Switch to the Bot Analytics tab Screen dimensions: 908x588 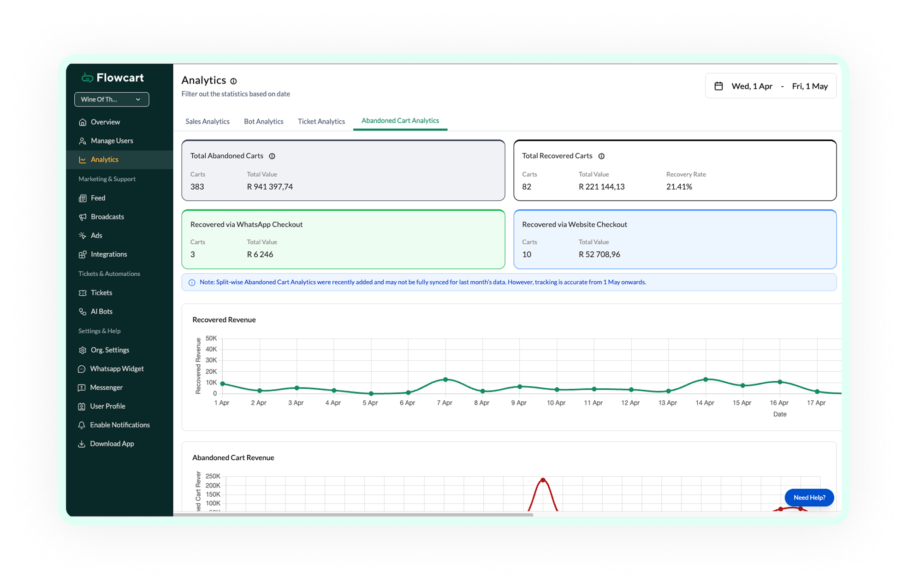[x=264, y=121]
